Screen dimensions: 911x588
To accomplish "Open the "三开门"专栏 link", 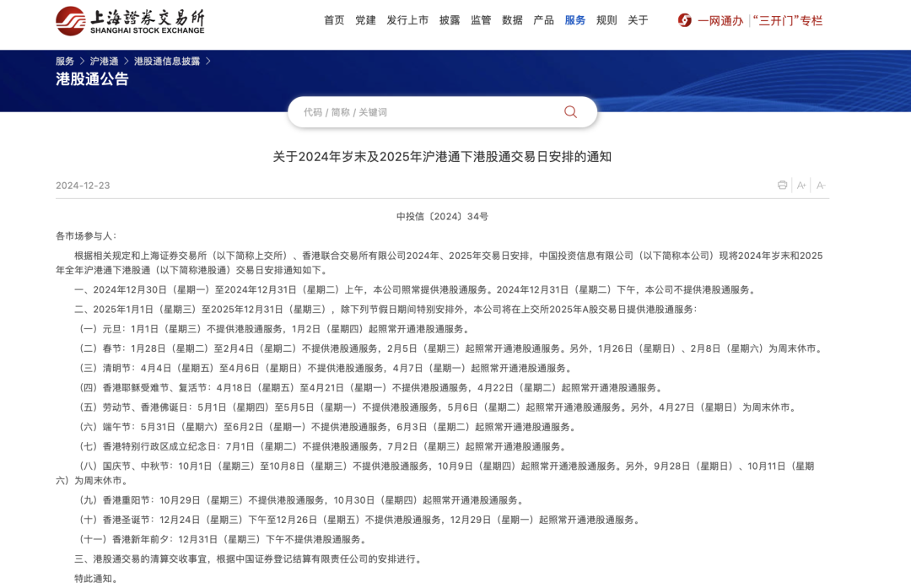I will tap(787, 20).
